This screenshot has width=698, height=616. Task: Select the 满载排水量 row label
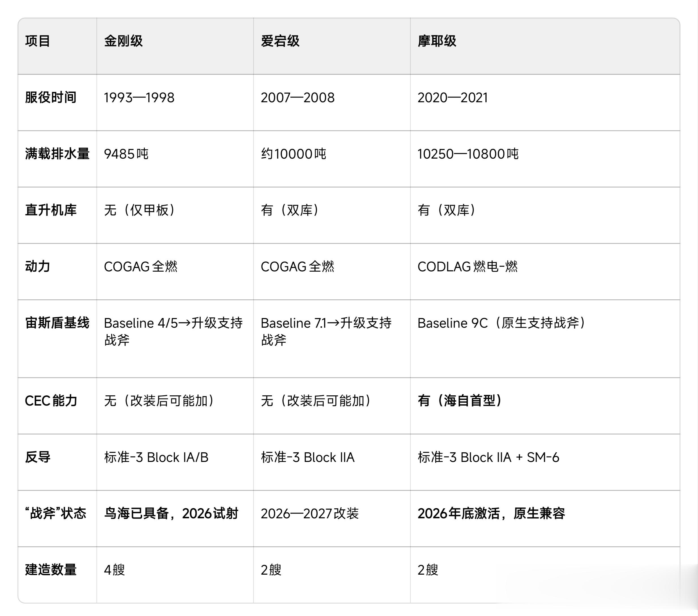pyautogui.click(x=57, y=154)
